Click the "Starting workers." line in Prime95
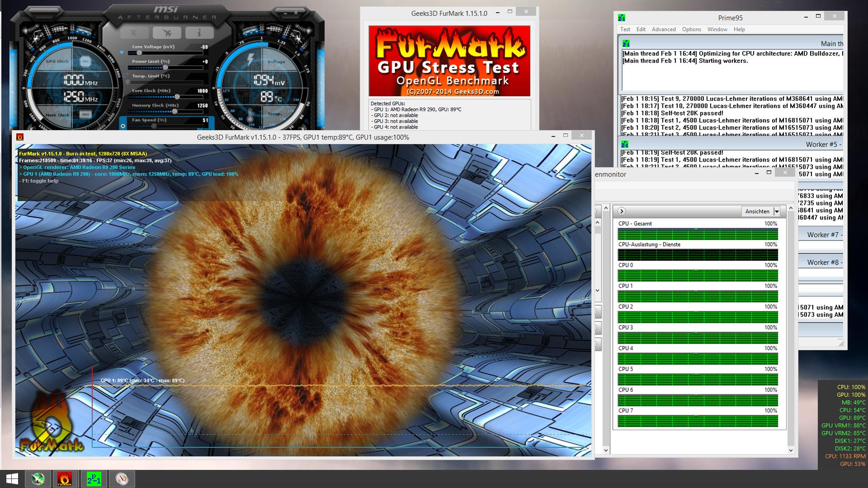 point(685,61)
